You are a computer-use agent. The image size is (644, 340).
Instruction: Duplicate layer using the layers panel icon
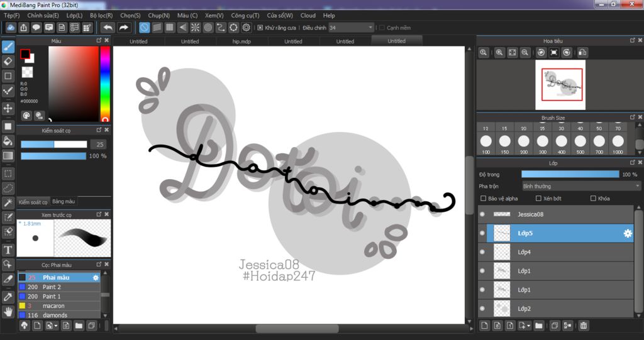(555, 326)
